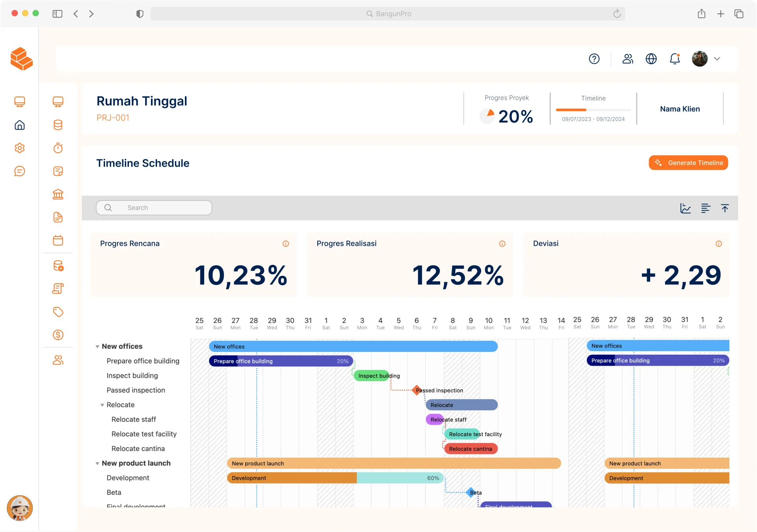This screenshot has height=532, width=757.
Task: Click the Development 60% progress bar
Action: pos(335,478)
